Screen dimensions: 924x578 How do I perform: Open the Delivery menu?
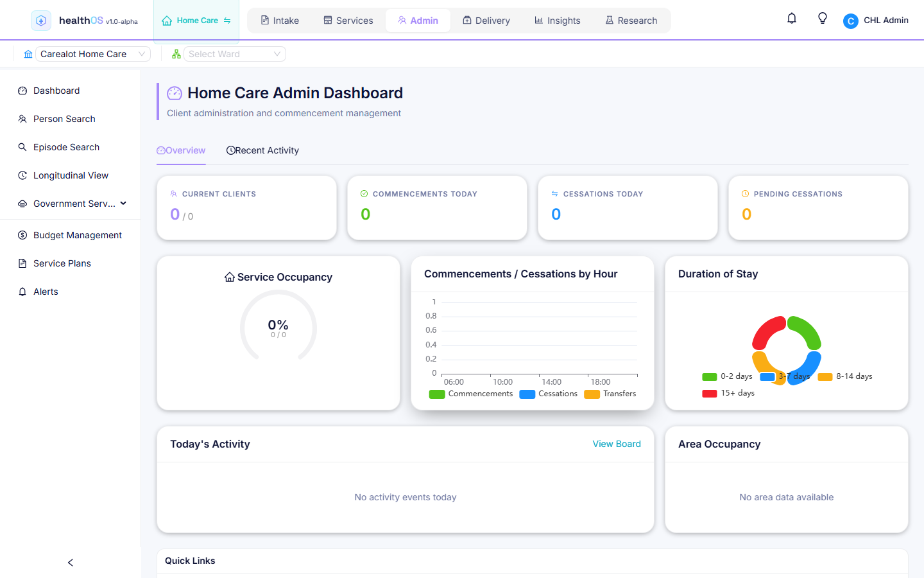click(486, 21)
